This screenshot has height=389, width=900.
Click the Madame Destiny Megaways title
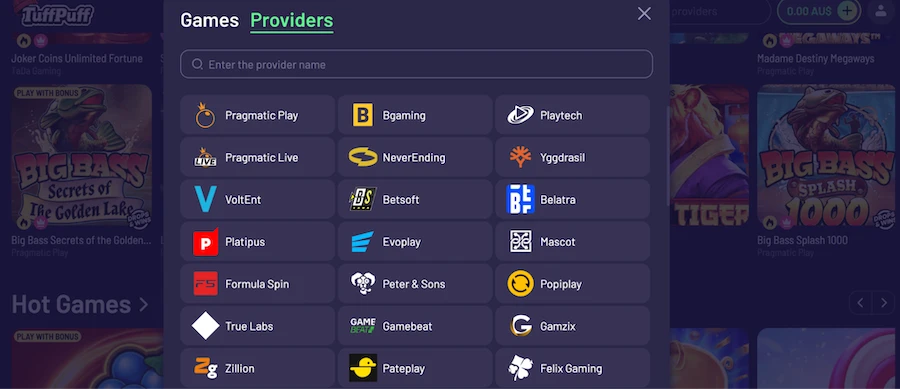coord(816,59)
